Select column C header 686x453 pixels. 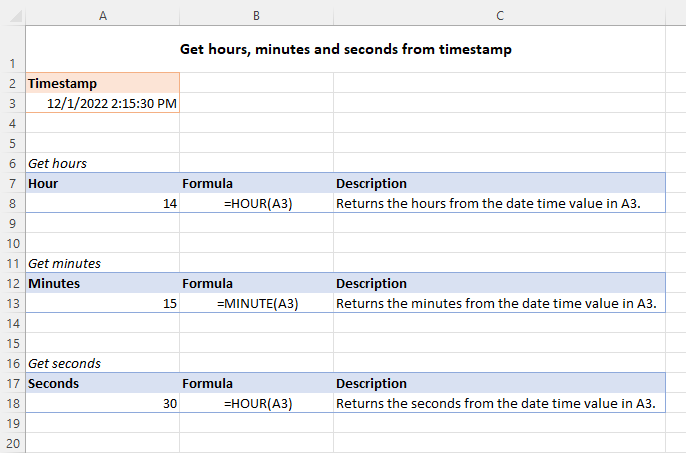coord(499,14)
